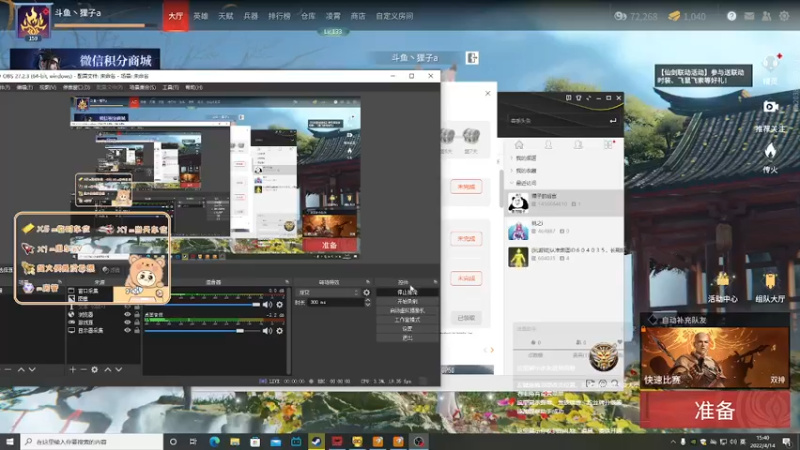Remove selected source with the minus icon
The width and height of the screenshot is (800, 450).
(x=83, y=369)
